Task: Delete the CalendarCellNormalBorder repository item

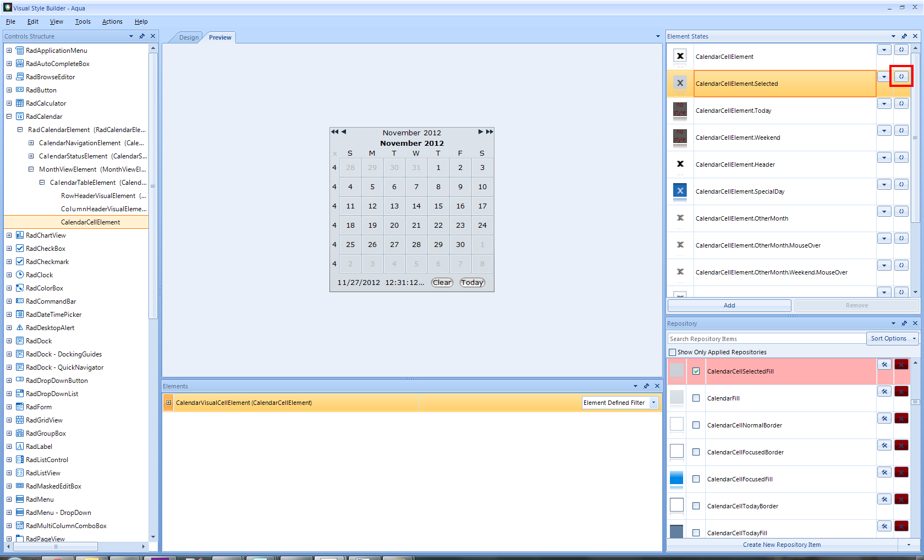Action: (x=901, y=418)
